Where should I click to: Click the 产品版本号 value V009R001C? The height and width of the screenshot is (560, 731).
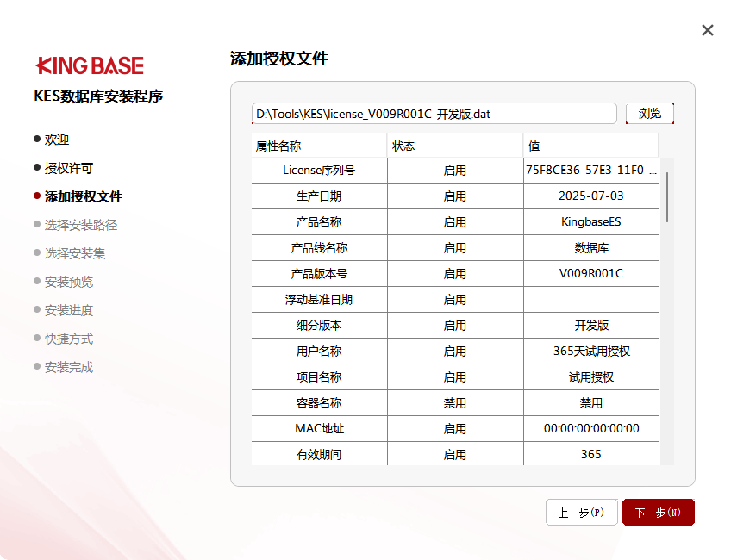(590, 274)
